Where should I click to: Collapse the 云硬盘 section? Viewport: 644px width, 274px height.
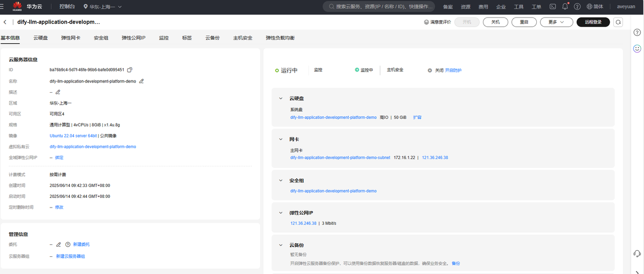pos(281,98)
